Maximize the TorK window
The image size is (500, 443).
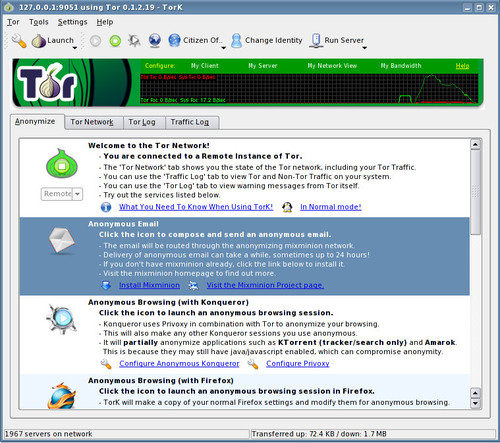coord(479,7)
